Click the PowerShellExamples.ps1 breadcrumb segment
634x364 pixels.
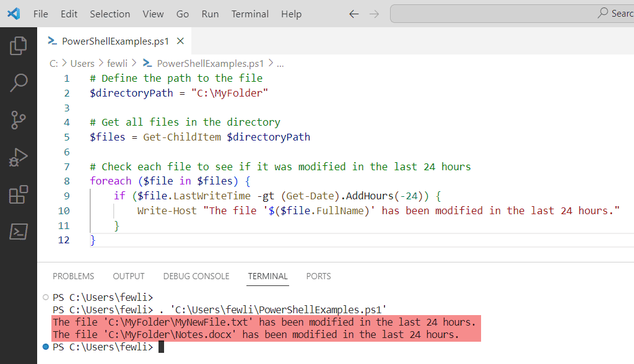click(211, 64)
